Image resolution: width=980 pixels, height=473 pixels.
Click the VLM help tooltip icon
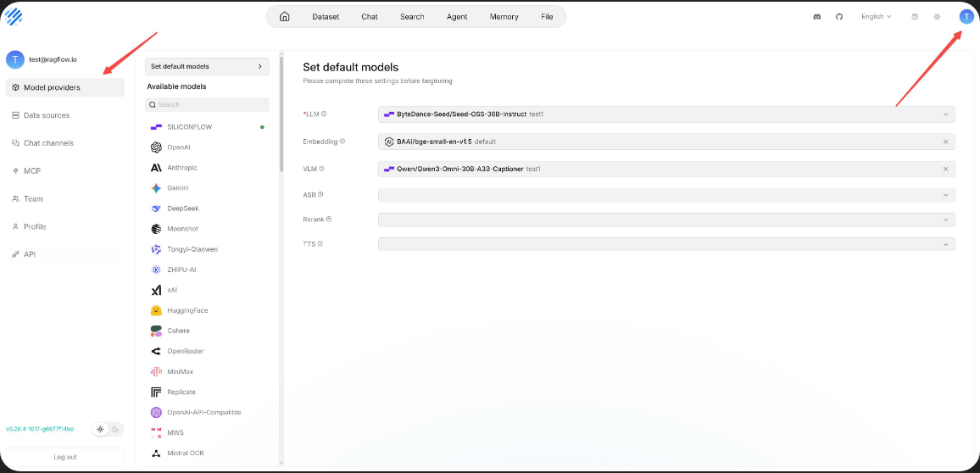[322, 168]
